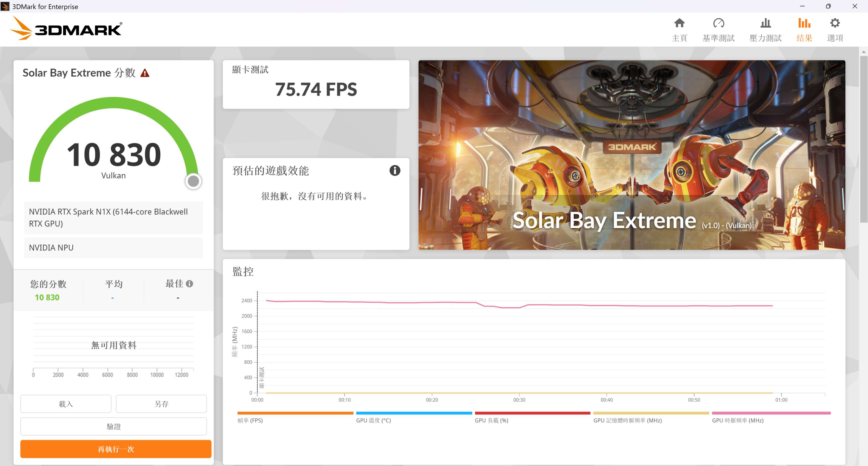Select the NVIDIA NPU entry
868x466 pixels.
(x=114, y=248)
